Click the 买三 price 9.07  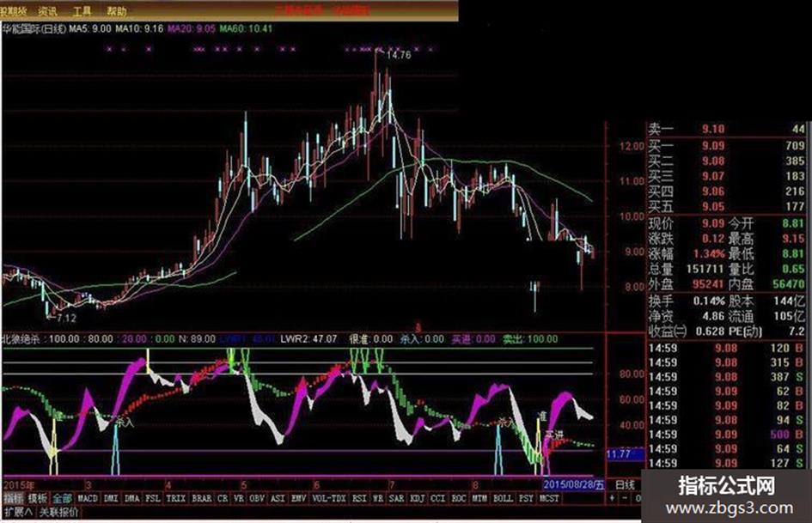click(x=713, y=176)
